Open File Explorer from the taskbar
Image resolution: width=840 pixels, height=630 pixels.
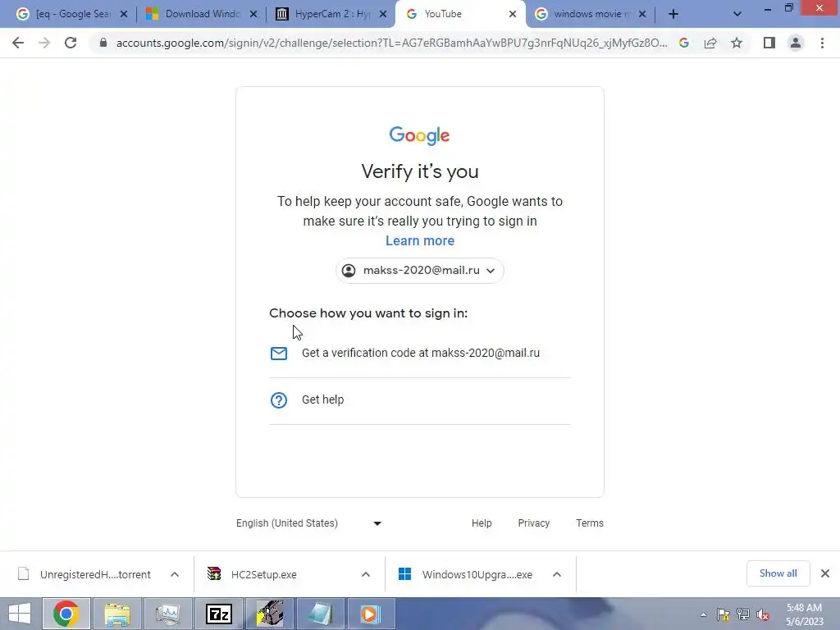[x=117, y=614]
